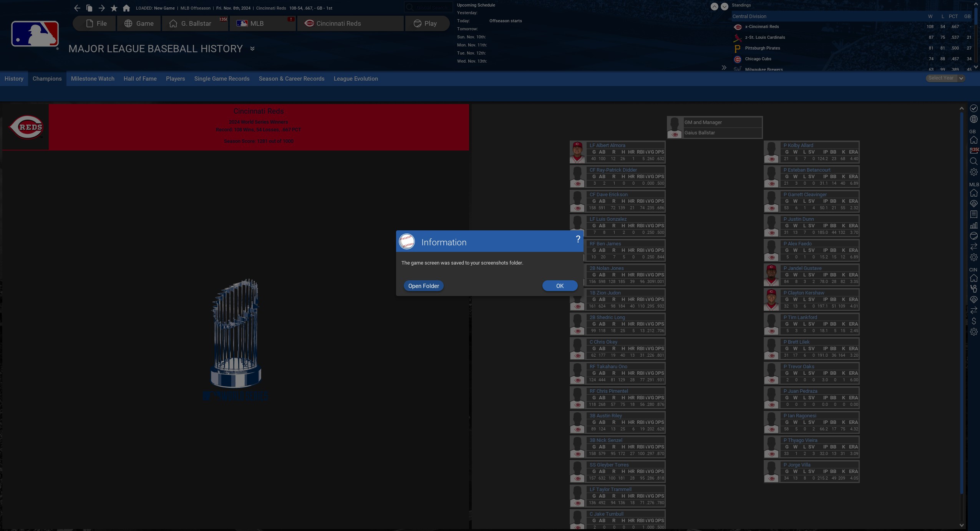Image resolution: width=980 pixels, height=531 pixels.
Task: Click the copy pages icon in toolbar
Action: pos(89,8)
